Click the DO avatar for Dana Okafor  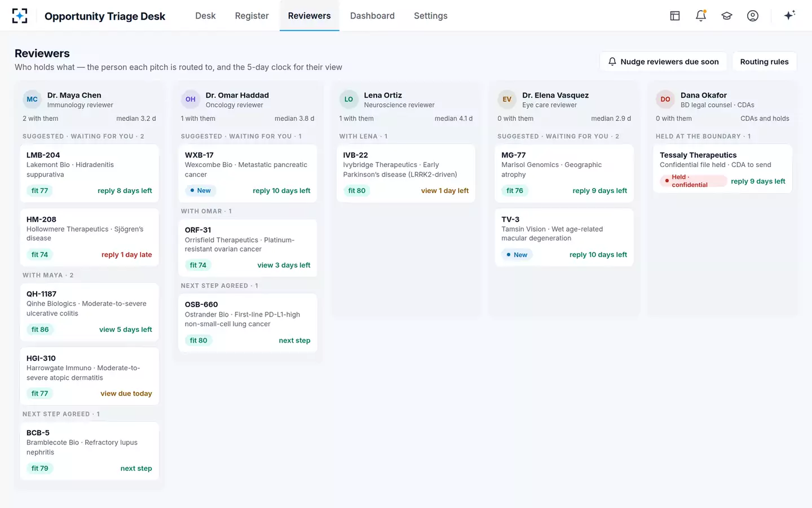tap(665, 99)
